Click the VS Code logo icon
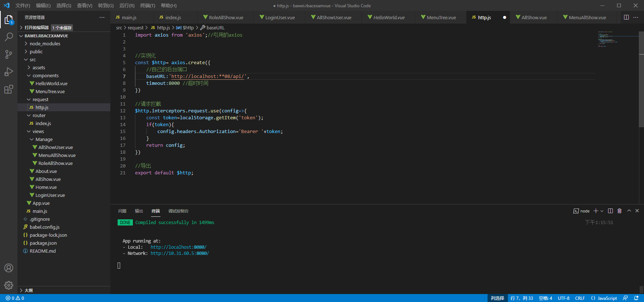Viewport: 644px width, 302px height. [x=7, y=5]
